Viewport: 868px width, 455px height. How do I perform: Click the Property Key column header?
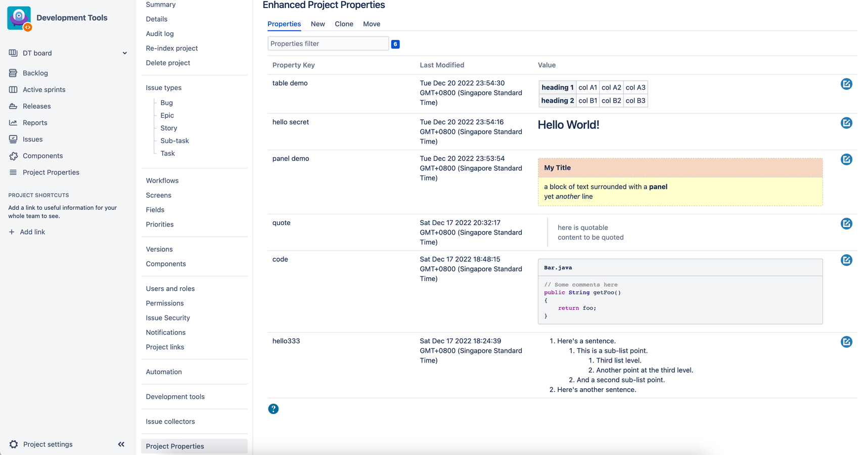click(x=294, y=65)
